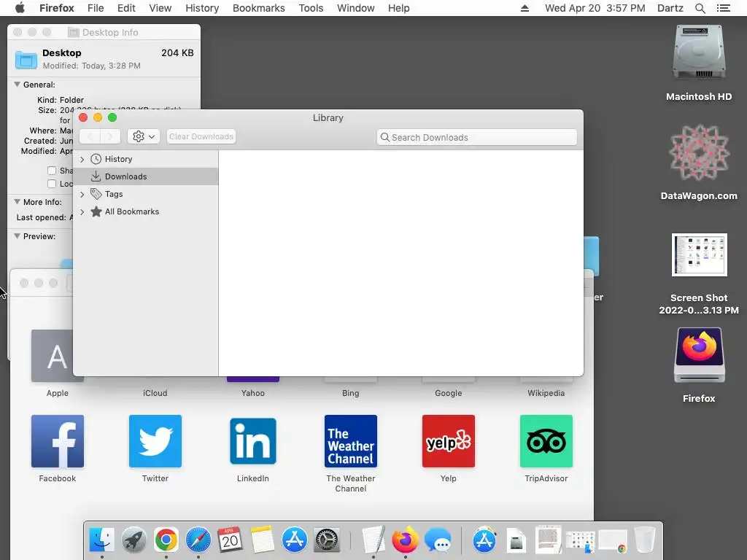
Task: Click the eject icon in menu bar
Action: [525, 8]
